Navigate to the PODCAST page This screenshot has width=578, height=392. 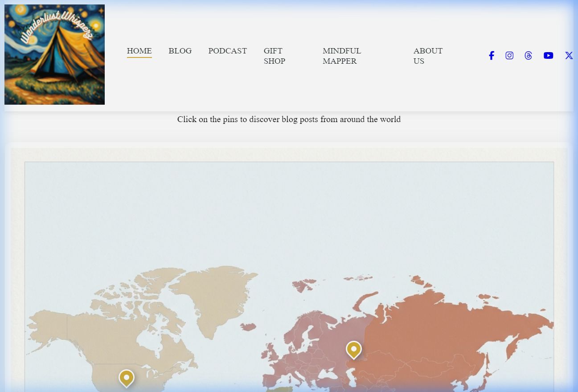(x=227, y=51)
